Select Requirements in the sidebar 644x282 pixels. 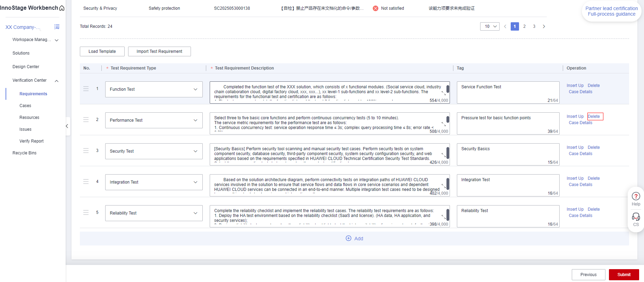(33, 94)
